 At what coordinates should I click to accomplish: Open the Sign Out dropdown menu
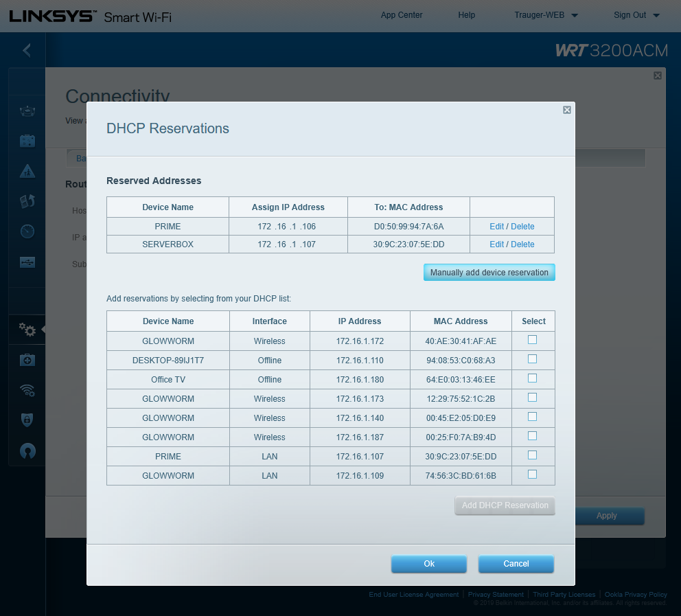click(636, 15)
